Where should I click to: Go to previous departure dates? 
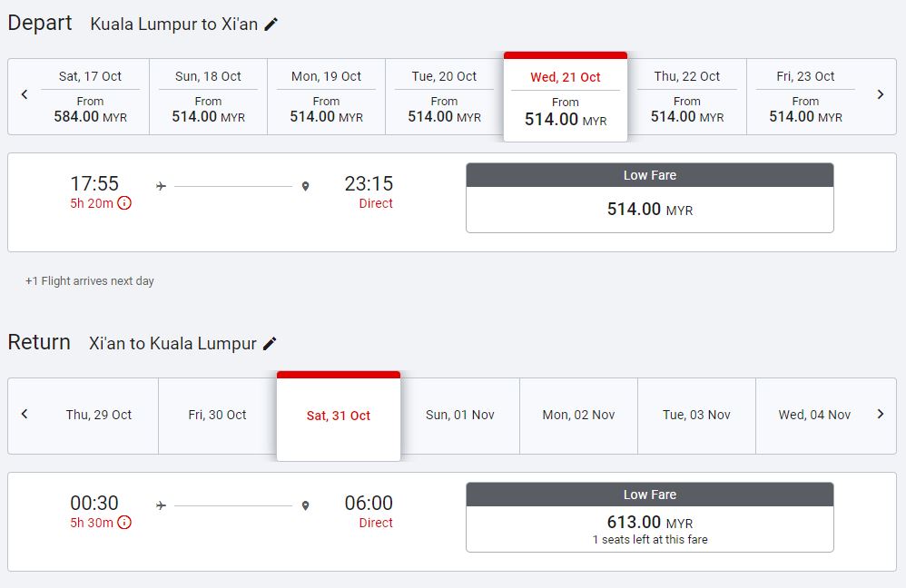[x=25, y=94]
